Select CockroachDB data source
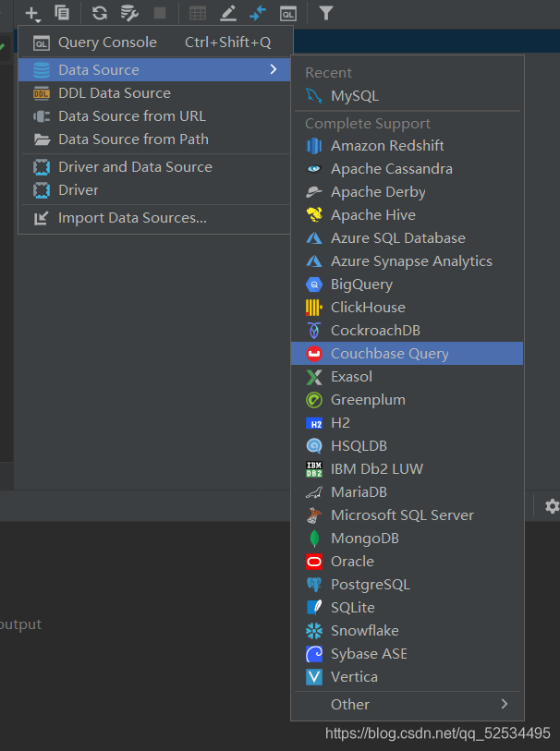The image size is (560, 751). pyautogui.click(x=408, y=331)
